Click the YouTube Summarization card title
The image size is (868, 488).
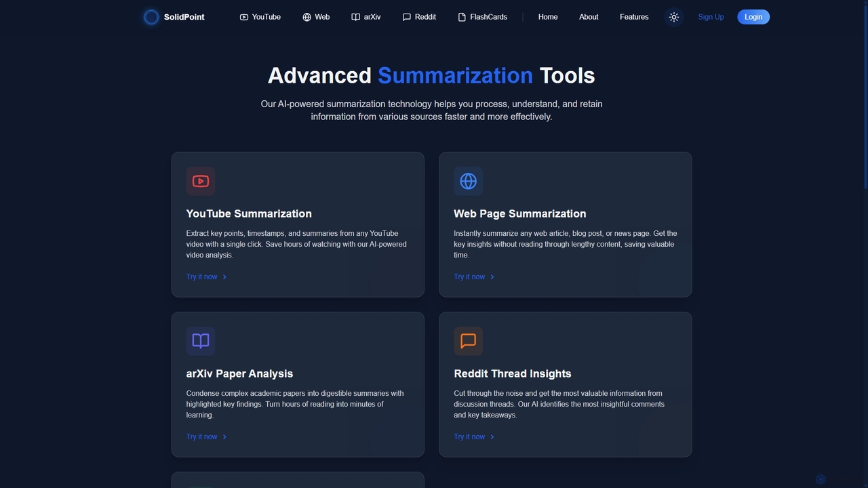pos(249,213)
